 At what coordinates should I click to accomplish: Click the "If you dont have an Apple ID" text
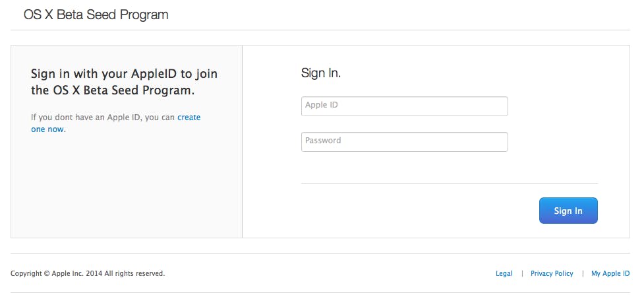pos(103,118)
